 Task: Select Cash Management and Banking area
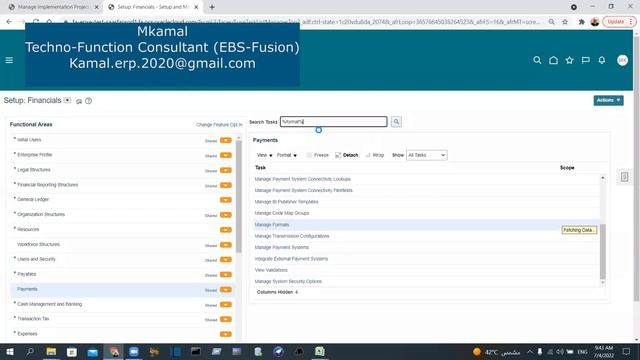(x=49, y=304)
